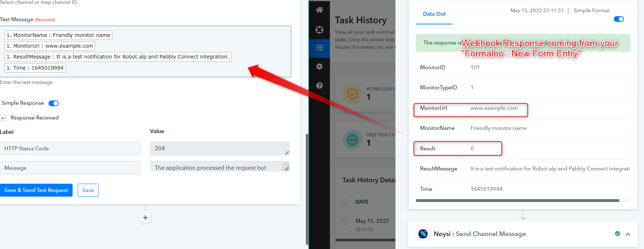Click the Data Out horizontal scrollbar
The width and height of the screenshot is (644, 249).
coord(517,201)
